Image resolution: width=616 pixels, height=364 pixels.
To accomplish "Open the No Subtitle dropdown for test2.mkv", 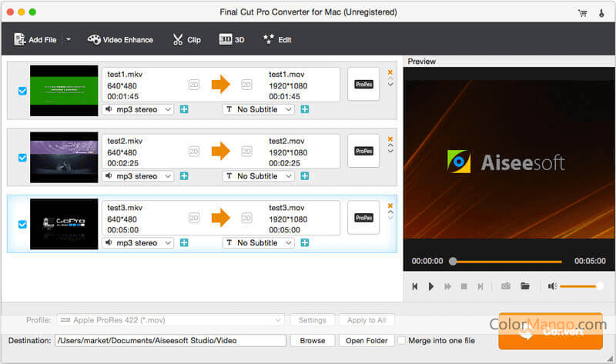I will 259,176.
